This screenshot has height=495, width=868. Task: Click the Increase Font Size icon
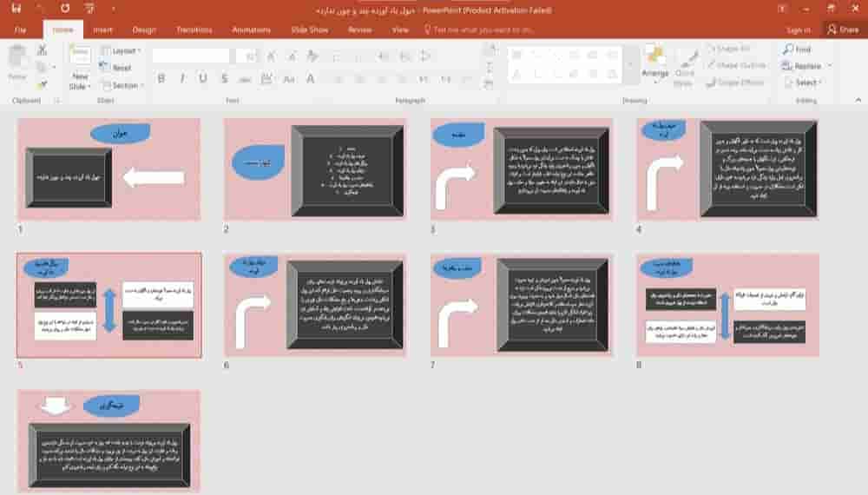click(x=271, y=56)
